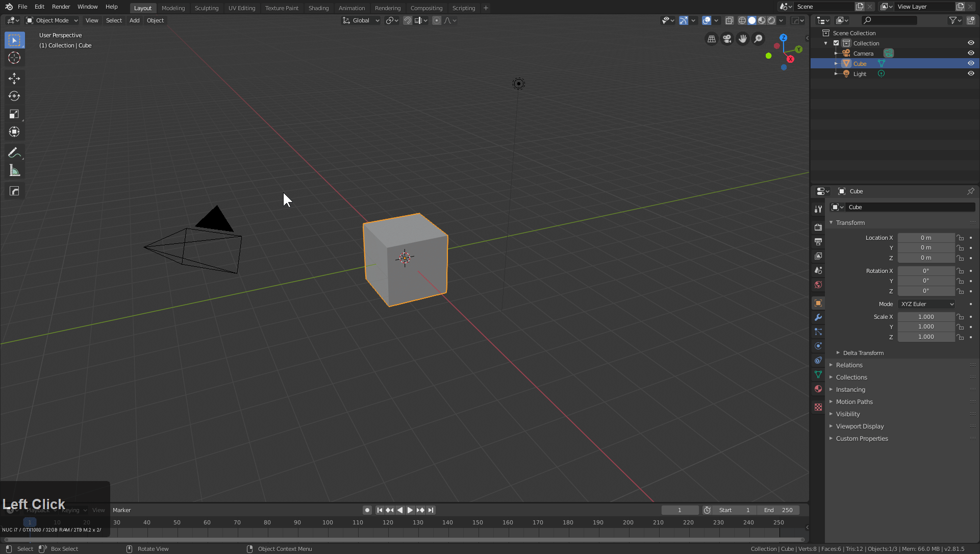Hide the Camera object in outliner

[971, 53]
